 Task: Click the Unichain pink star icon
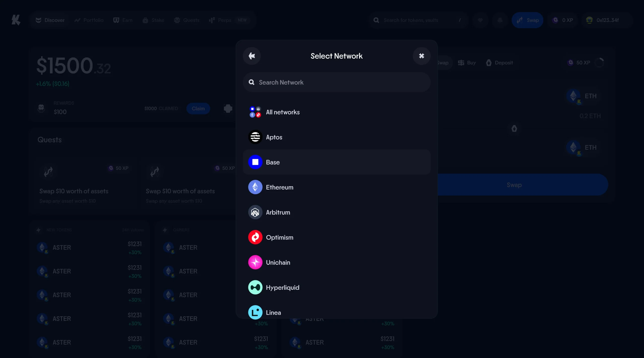pyautogui.click(x=255, y=262)
